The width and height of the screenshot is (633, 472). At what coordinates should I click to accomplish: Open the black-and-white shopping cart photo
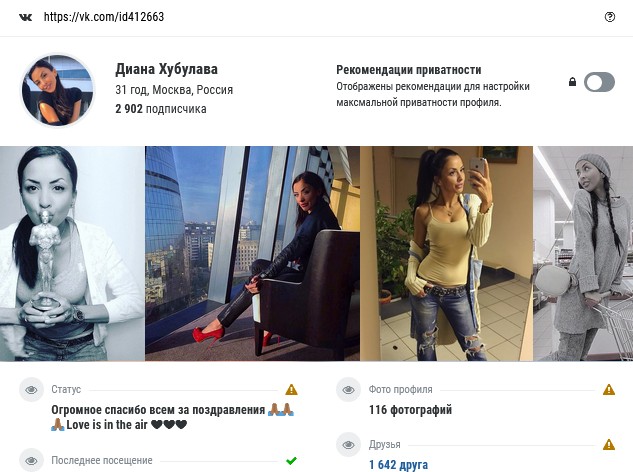[583, 254]
